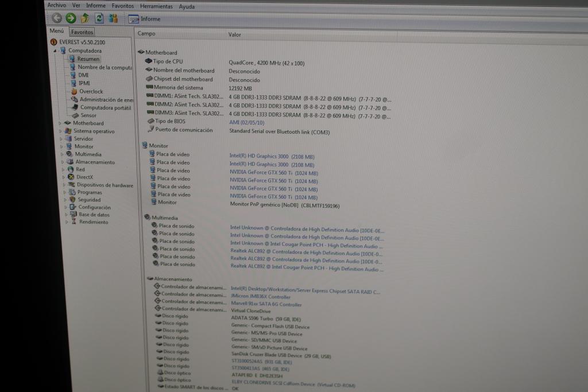
Task: Open first Realtek ALC892 audio link
Action: 307,252
